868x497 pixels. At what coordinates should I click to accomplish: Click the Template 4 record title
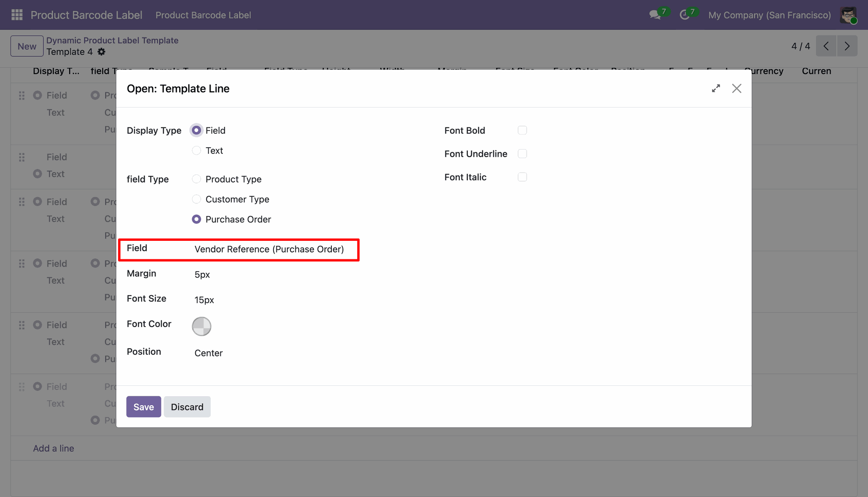click(x=70, y=52)
